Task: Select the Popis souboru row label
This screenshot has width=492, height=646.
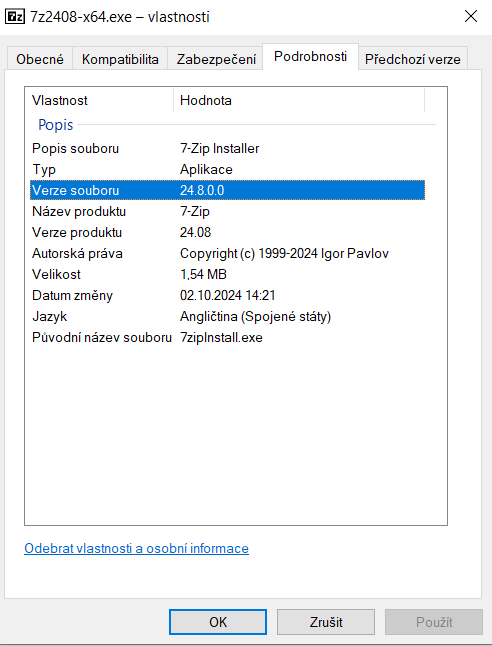Action: [x=75, y=148]
